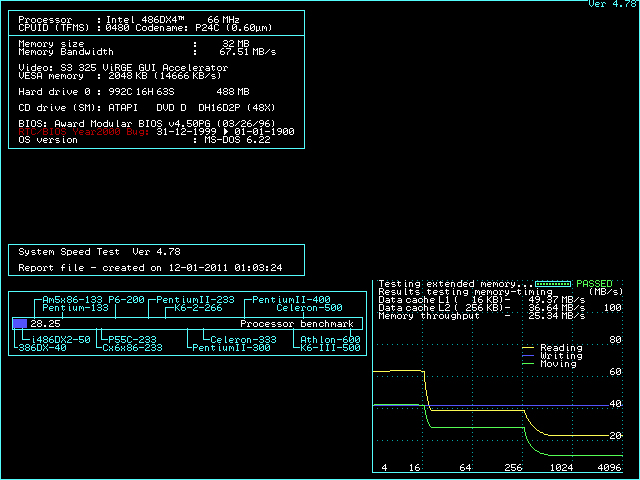Viewport: 640px width, 480px height.
Task: Select the '100' label on graph y-axis
Action: [x=612, y=308]
